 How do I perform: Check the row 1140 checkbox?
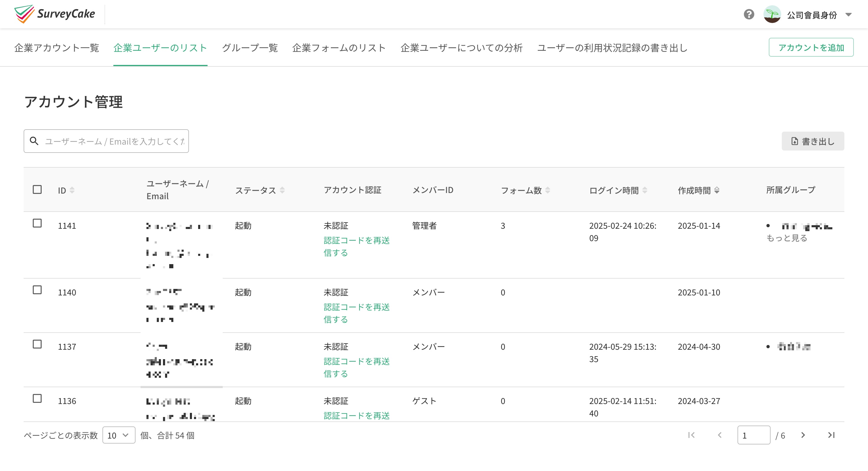point(37,290)
